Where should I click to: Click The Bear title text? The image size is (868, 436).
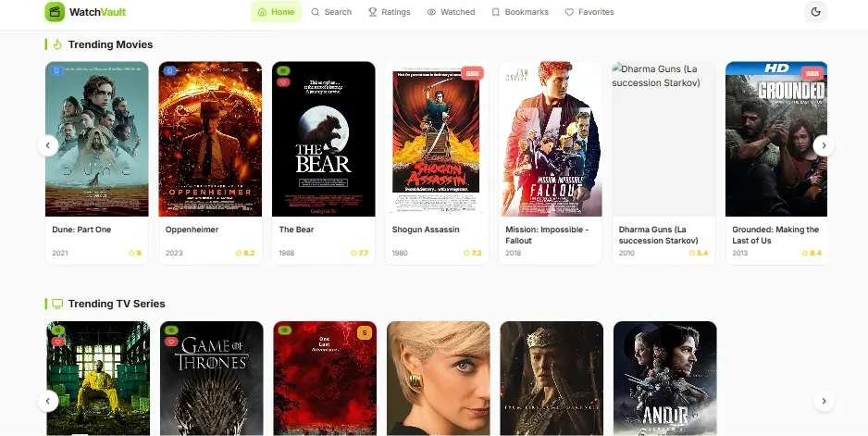[x=296, y=230]
